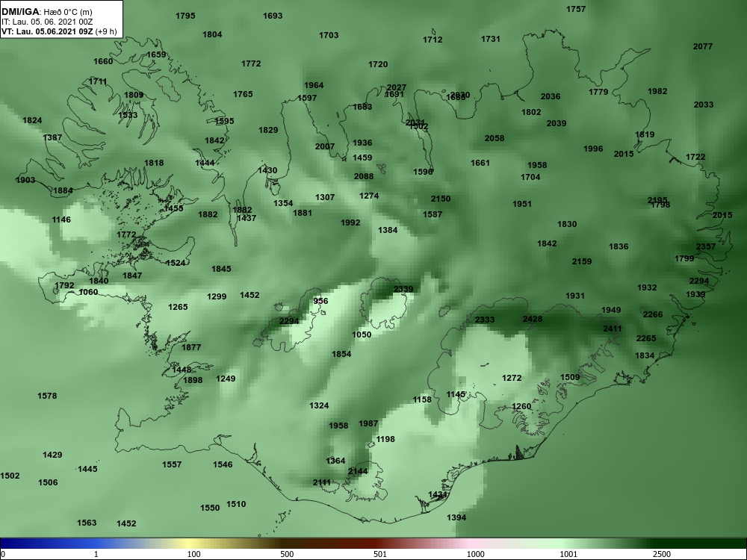Click the '100' label on the color scale
Viewport: 747px width, 560px height.
tap(193, 554)
